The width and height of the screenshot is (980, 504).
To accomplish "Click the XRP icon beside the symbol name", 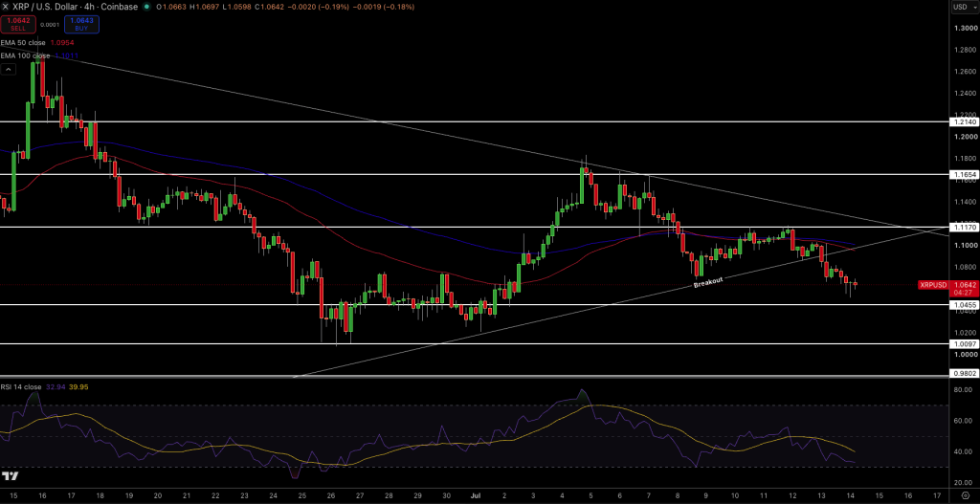I will [x=6, y=7].
